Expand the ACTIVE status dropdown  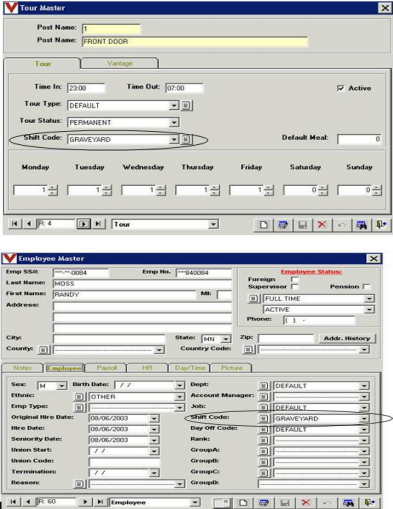pos(369,310)
